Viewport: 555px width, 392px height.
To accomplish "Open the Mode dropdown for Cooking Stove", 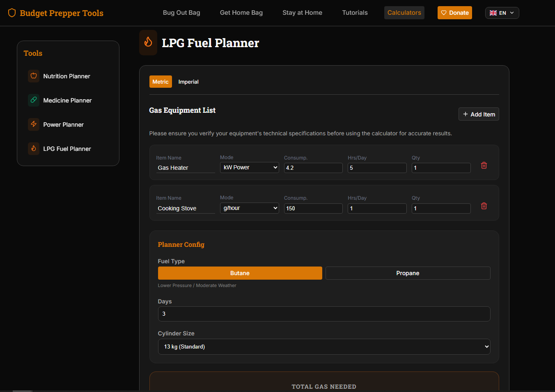I will coord(250,208).
